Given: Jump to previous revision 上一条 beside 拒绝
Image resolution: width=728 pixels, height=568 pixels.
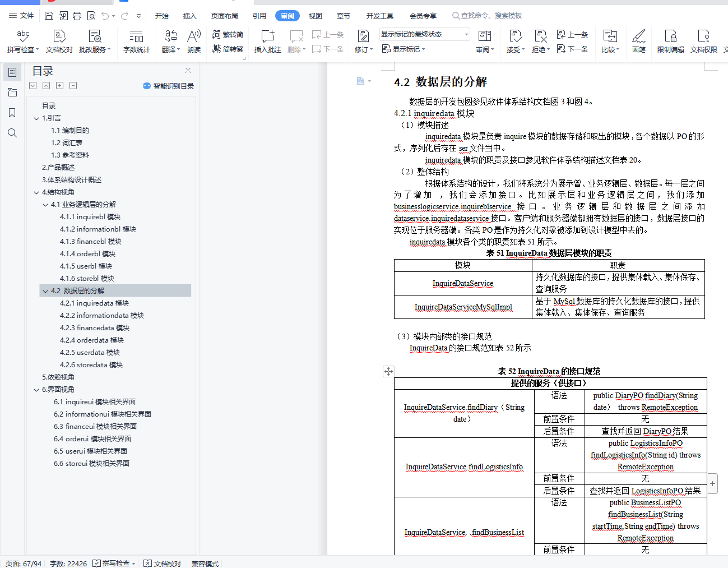Looking at the screenshot, I should click(572, 35).
